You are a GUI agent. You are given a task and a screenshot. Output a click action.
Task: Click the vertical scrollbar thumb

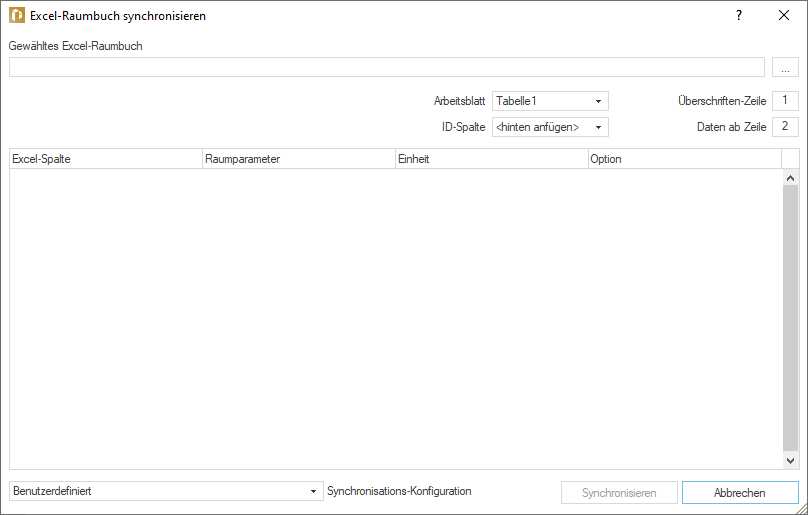(790, 319)
